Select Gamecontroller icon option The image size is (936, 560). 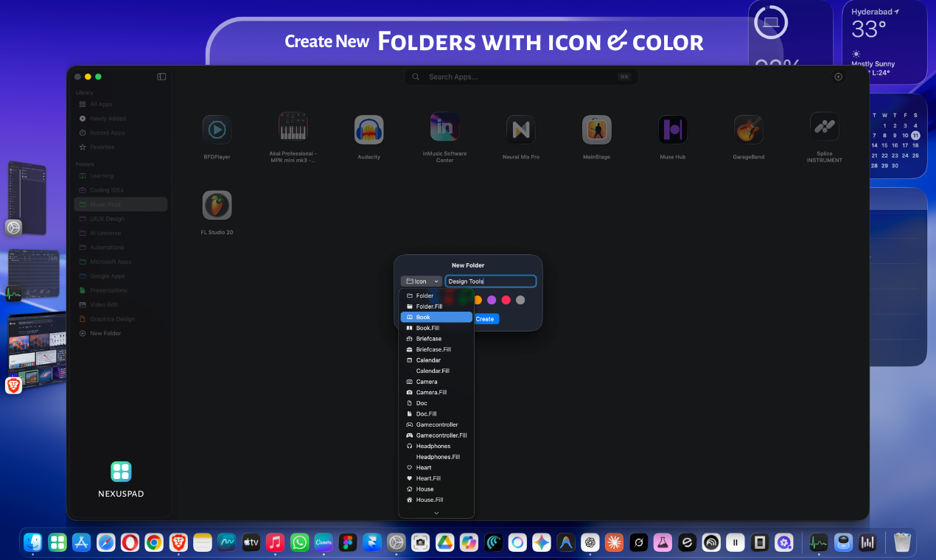(436, 424)
